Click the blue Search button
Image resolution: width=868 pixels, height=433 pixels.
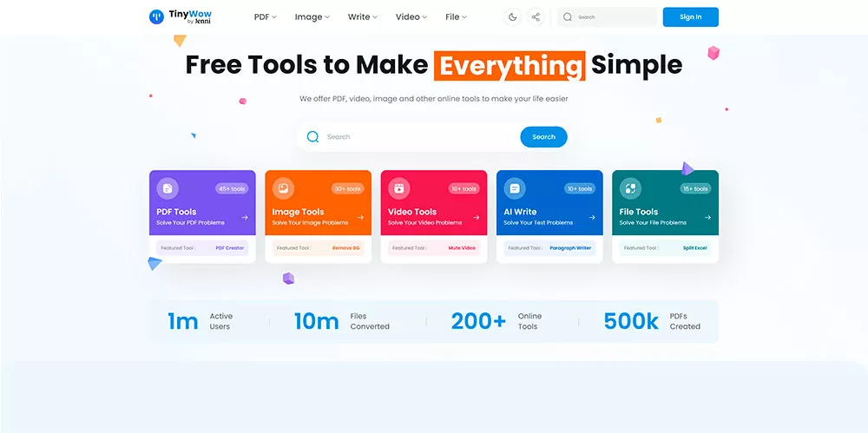[x=543, y=137]
